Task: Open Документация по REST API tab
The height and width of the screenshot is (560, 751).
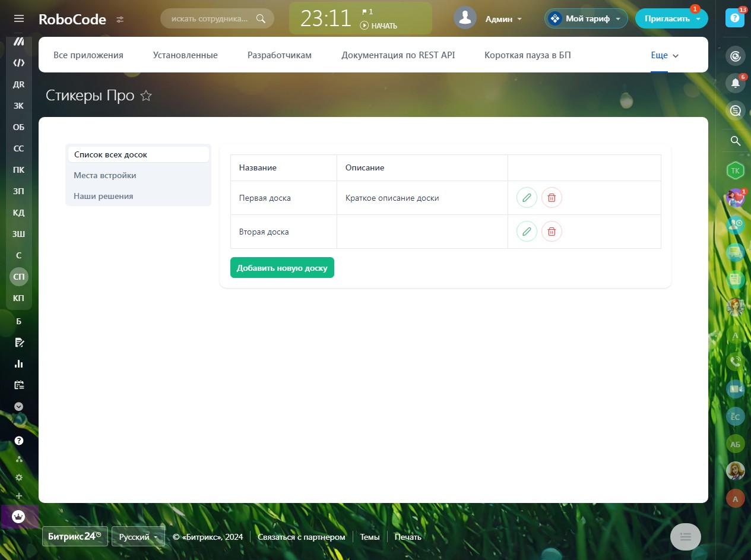Action: point(398,55)
